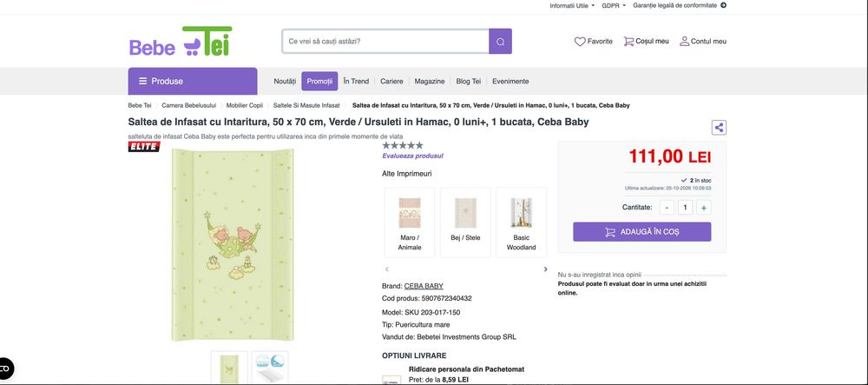The width and height of the screenshot is (868, 385).
Task: Open Contul meu user icon
Action: 684,42
